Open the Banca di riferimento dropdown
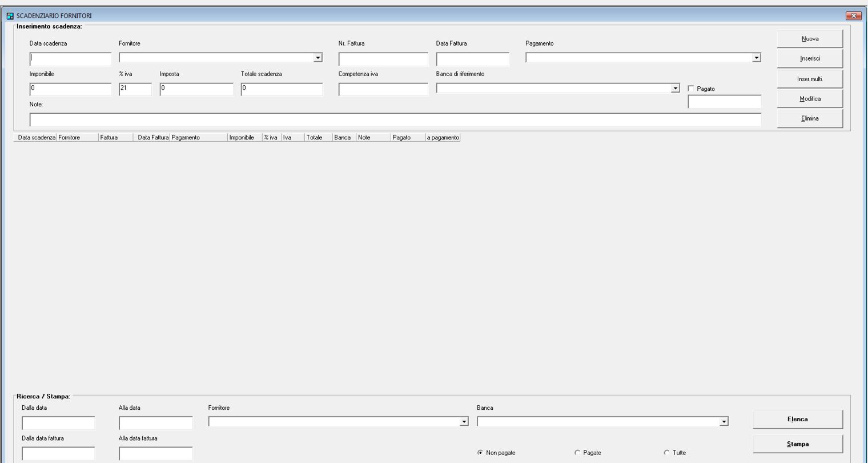Image resolution: width=868 pixels, height=463 pixels. click(x=676, y=88)
